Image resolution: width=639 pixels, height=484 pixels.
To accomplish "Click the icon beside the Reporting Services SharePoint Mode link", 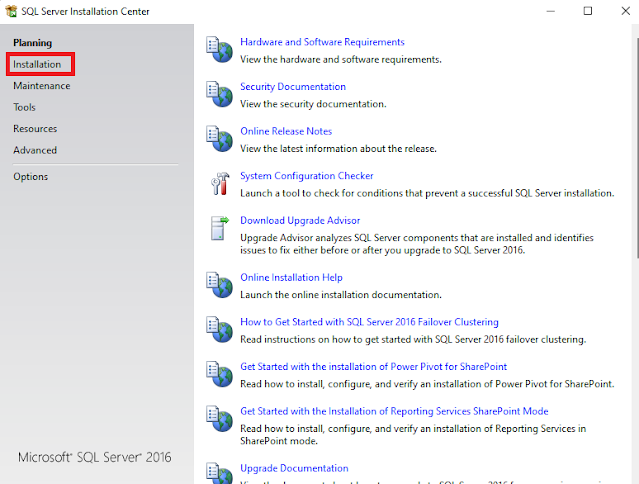I will (x=219, y=418).
